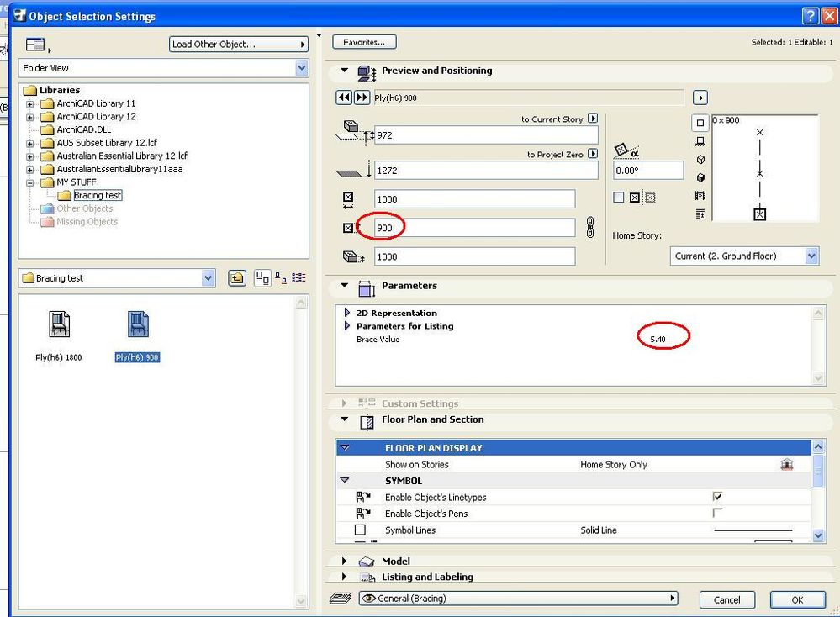Open the 'to Current Story' flyout
The height and width of the screenshot is (617, 840).
593,119
